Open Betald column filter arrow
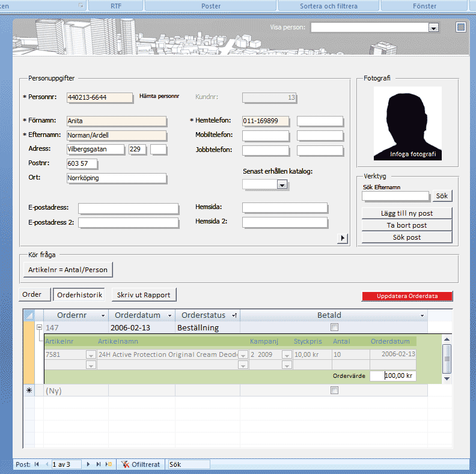Image resolution: width=476 pixels, height=474 pixels. pos(422,315)
